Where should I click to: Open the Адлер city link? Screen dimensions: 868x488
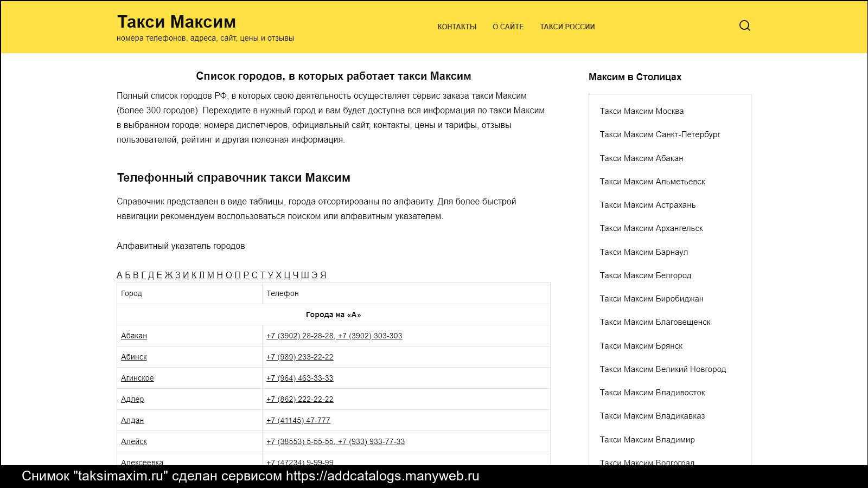click(x=132, y=399)
